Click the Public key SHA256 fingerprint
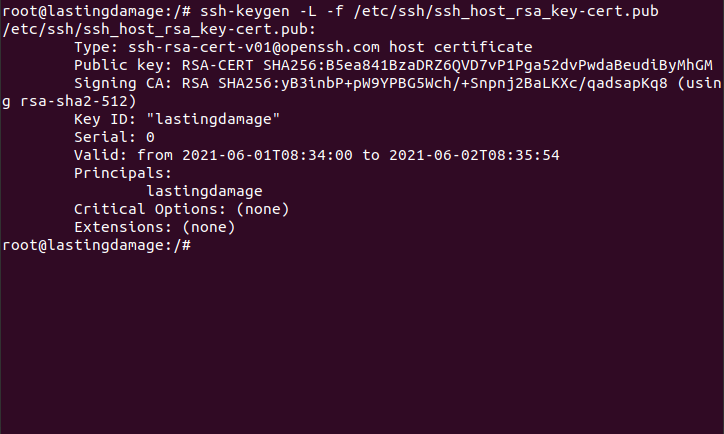 pos(488,65)
